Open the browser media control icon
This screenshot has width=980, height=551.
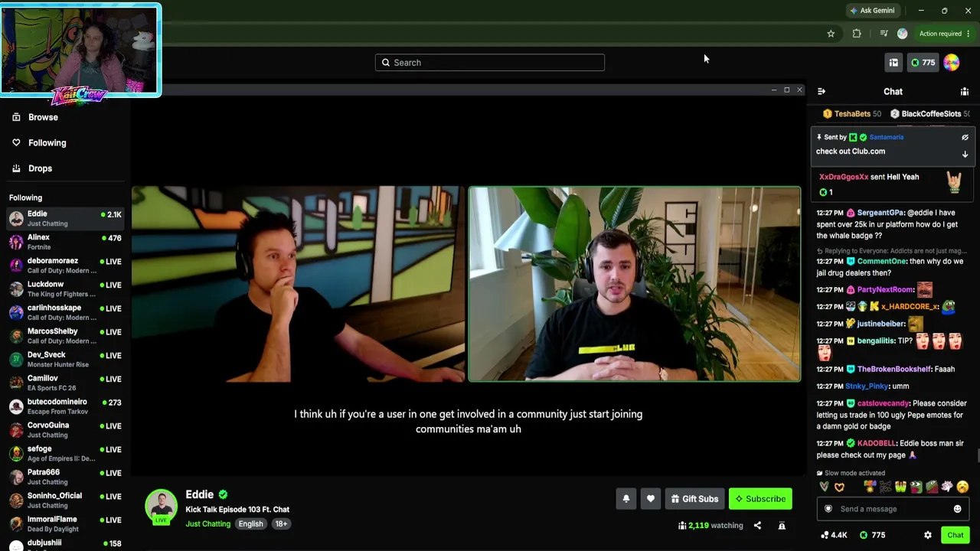[x=884, y=34]
